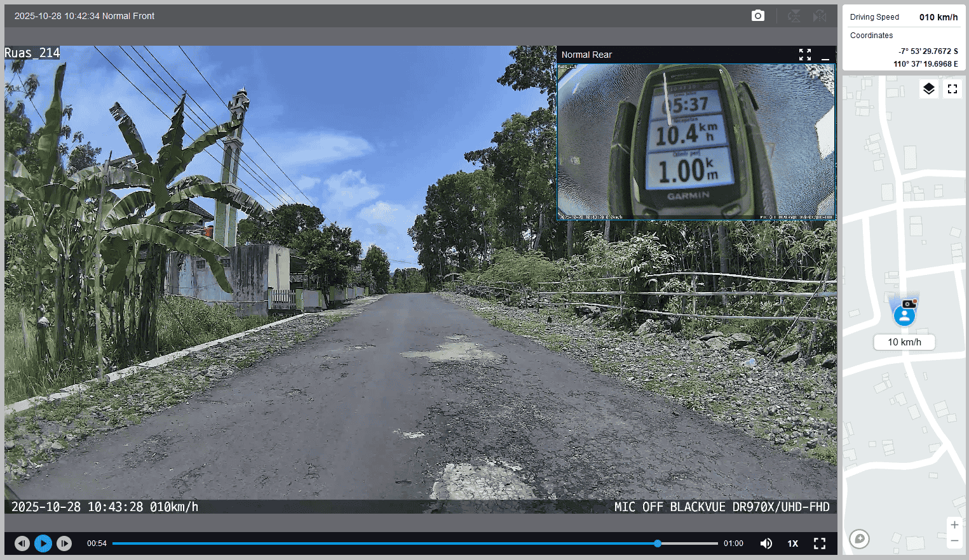Click the 10 km/h map speed label
Viewport: 969px width, 560px height.
click(904, 342)
